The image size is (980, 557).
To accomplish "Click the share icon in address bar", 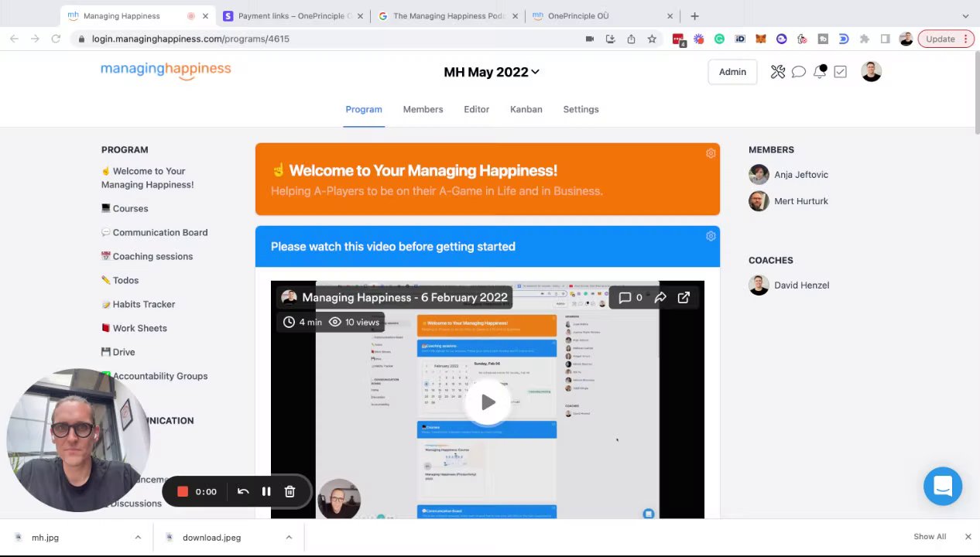I will pyautogui.click(x=631, y=39).
